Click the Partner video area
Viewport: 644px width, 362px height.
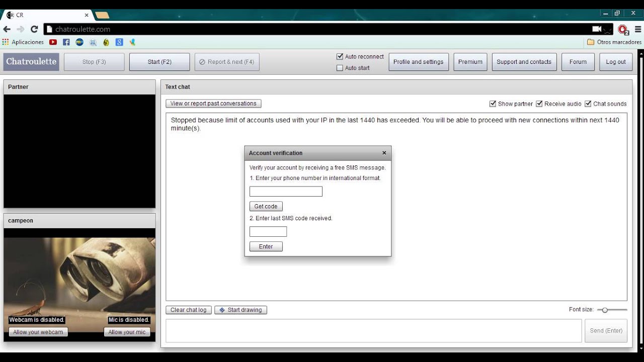coord(79,151)
